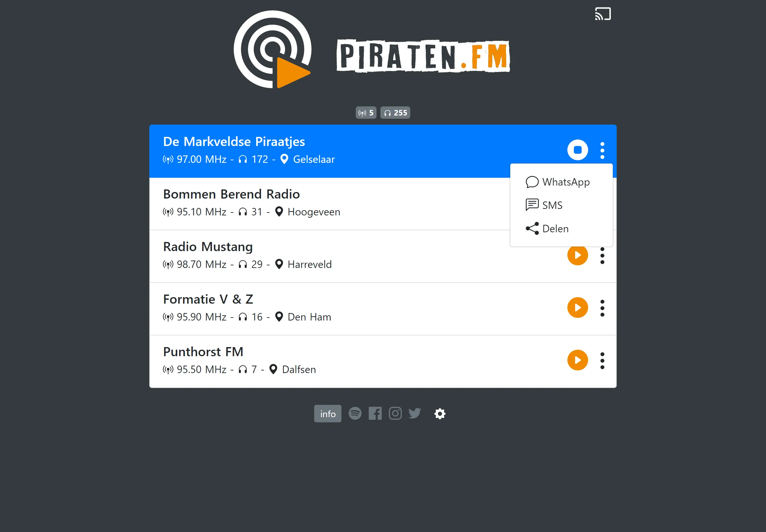Navigate to Piraten.FM Instagram page

(x=395, y=413)
